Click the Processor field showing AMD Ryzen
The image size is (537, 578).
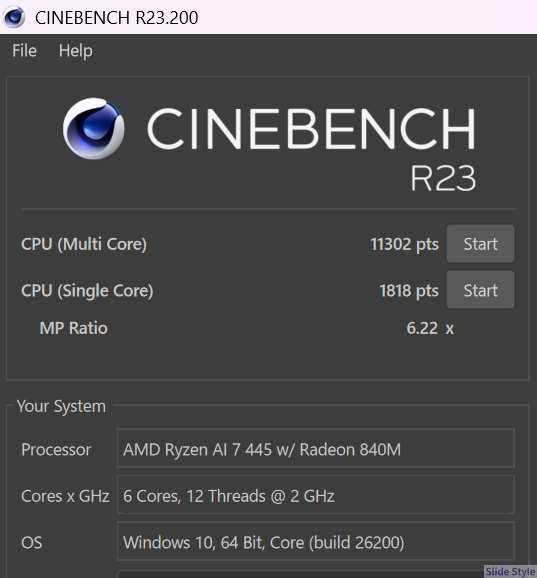pos(315,448)
